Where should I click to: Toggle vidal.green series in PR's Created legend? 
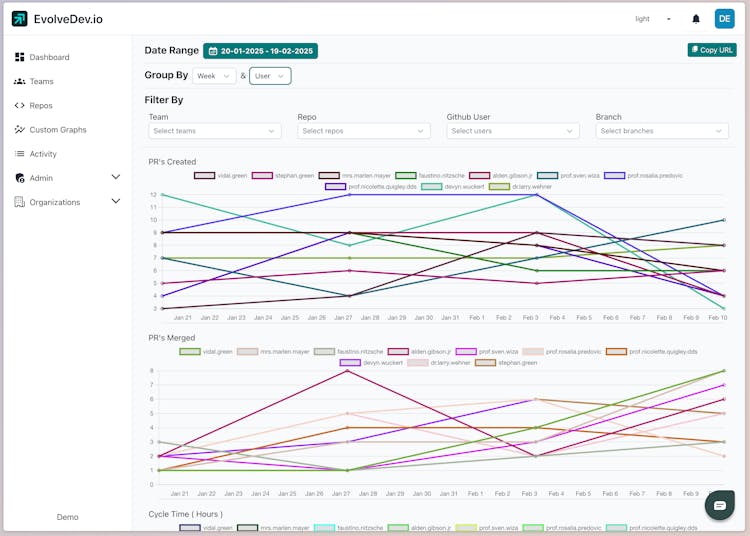(221, 175)
